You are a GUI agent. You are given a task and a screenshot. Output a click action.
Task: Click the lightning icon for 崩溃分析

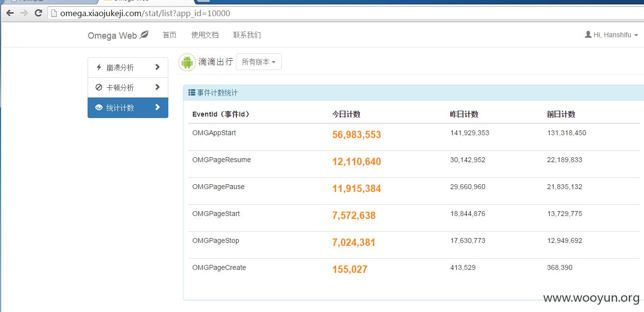pyautogui.click(x=99, y=67)
